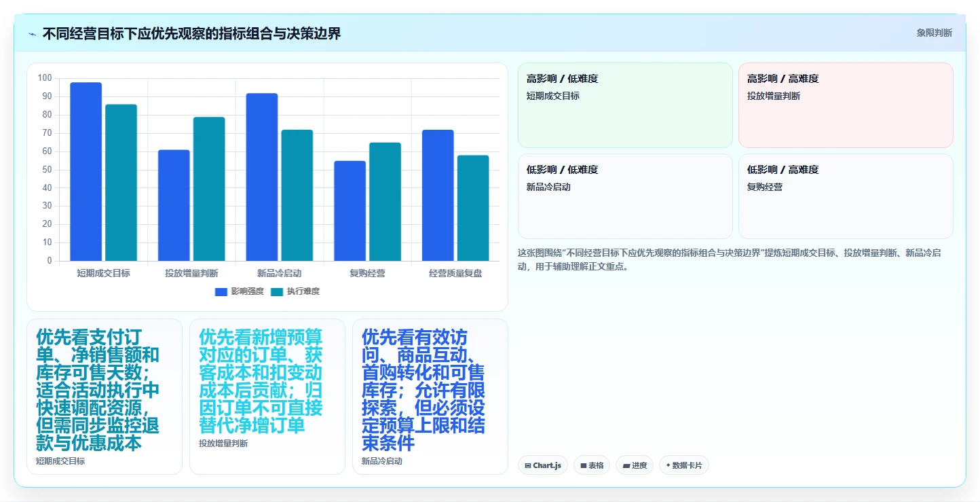Click the 投放增量判断 caption under the second data card

point(223,444)
